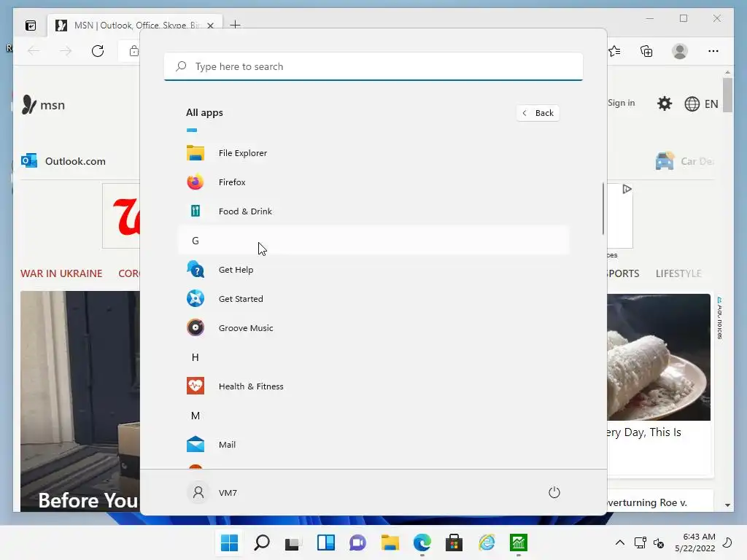Open the green chart app on taskbar
Image resolution: width=747 pixels, height=560 pixels.
(519, 542)
